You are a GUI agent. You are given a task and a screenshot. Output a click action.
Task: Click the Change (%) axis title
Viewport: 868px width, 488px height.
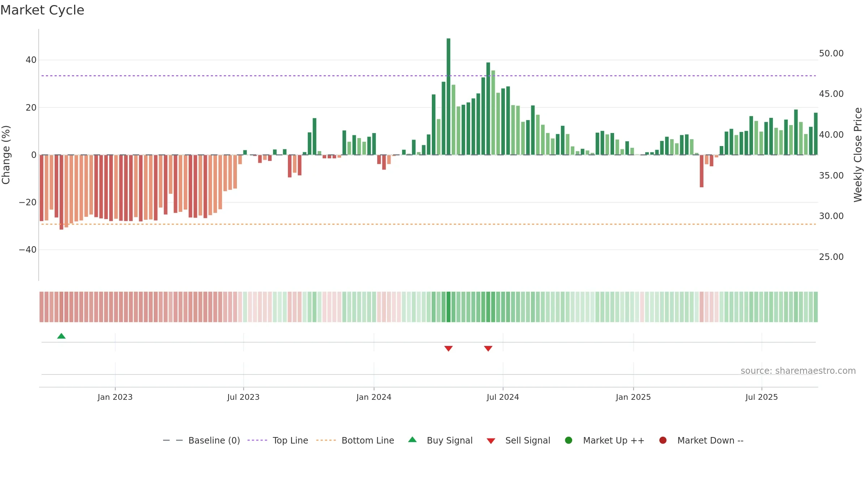(6, 155)
